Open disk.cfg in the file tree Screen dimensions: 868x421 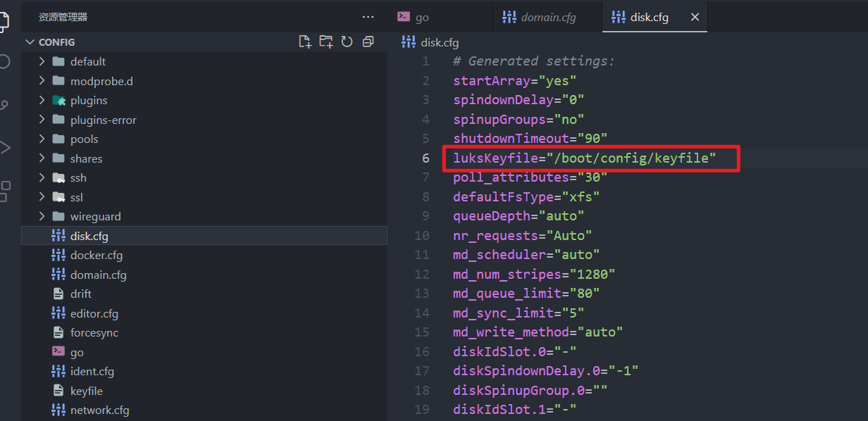(x=204, y=236)
